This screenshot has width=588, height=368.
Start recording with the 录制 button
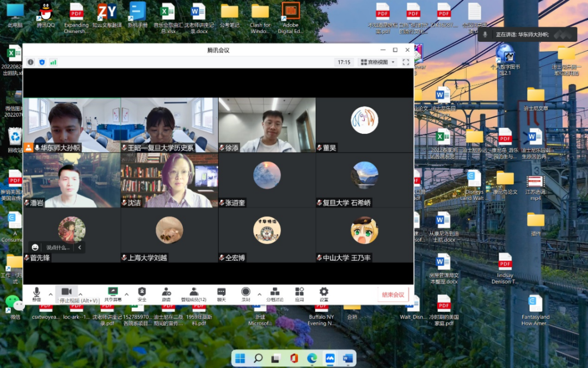click(x=246, y=295)
